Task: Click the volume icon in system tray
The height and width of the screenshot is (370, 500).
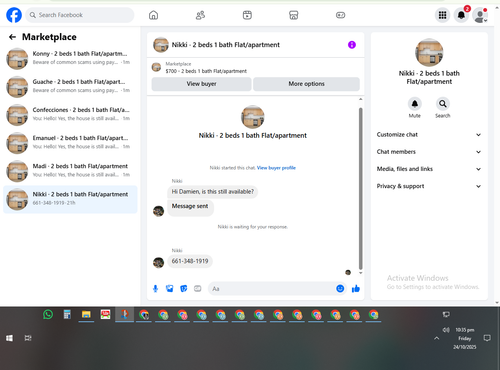Action: pyautogui.click(x=446, y=330)
